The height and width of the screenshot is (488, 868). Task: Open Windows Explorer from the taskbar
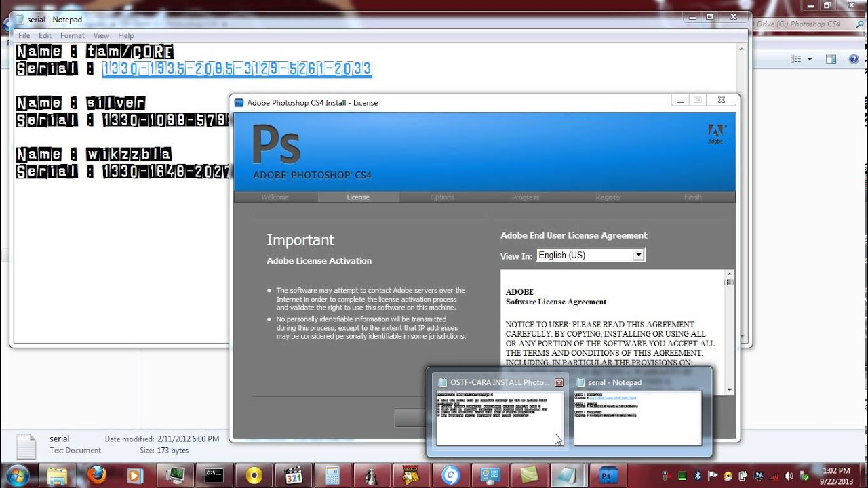(57, 474)
